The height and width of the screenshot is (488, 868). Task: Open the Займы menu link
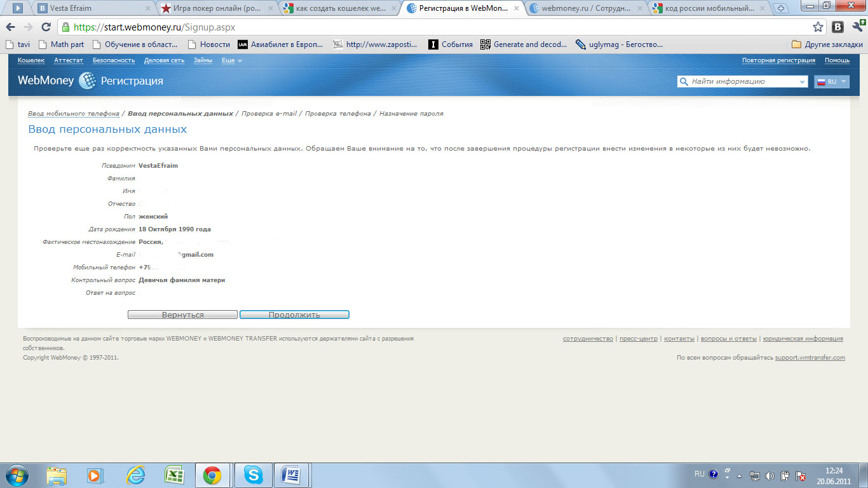tap(203, 60)
